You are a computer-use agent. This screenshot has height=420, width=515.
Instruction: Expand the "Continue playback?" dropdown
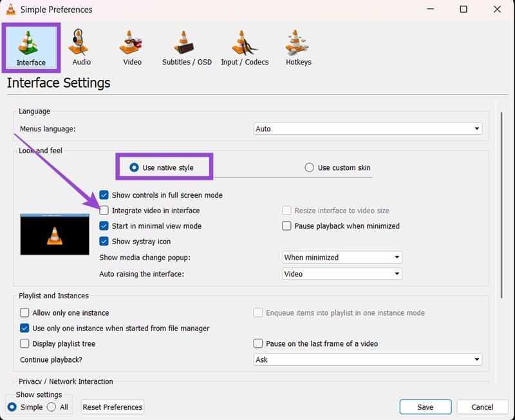(368, 359)
